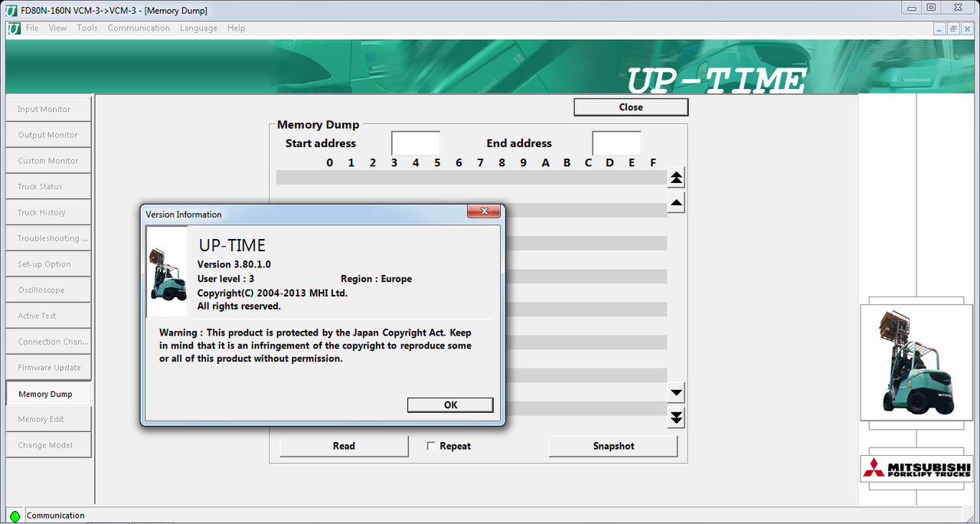The height and width of the screenshot is (524, 980).
Task: Jump to top with double up arrow
Action: click(676, 178)
